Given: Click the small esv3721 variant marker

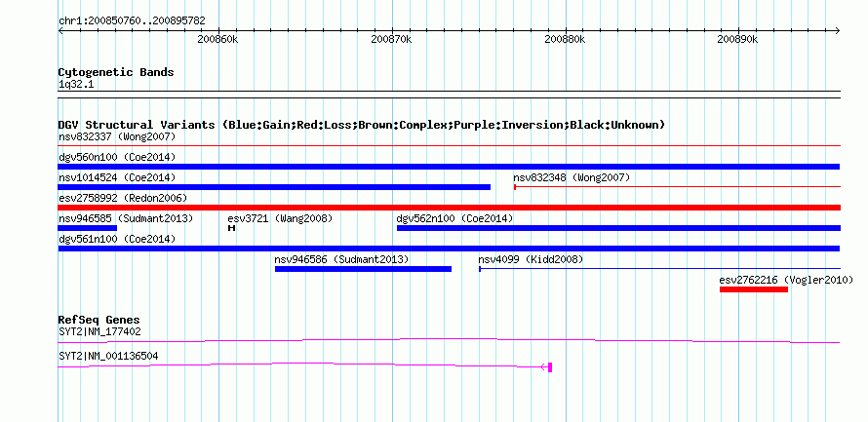Looking at the screenshot, I should click(x=231, y=228).
